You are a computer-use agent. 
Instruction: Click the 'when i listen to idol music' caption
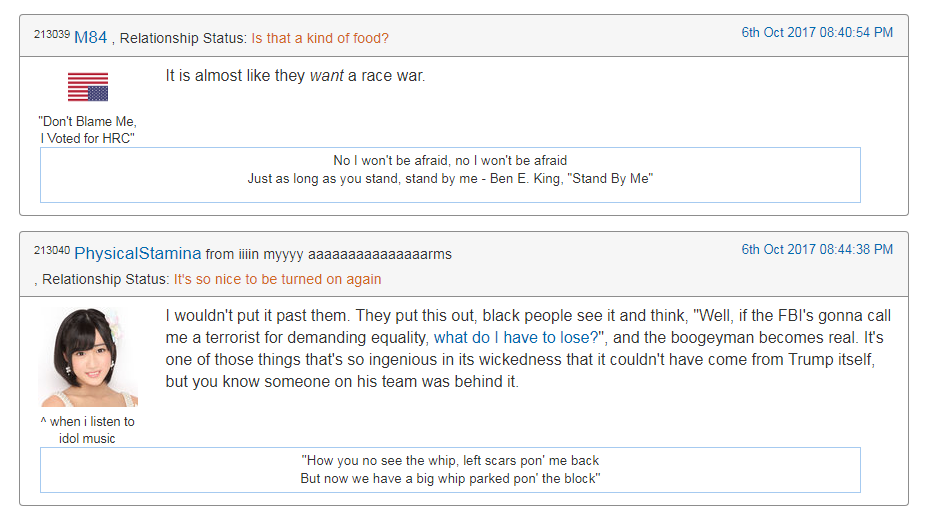[87, 430]
